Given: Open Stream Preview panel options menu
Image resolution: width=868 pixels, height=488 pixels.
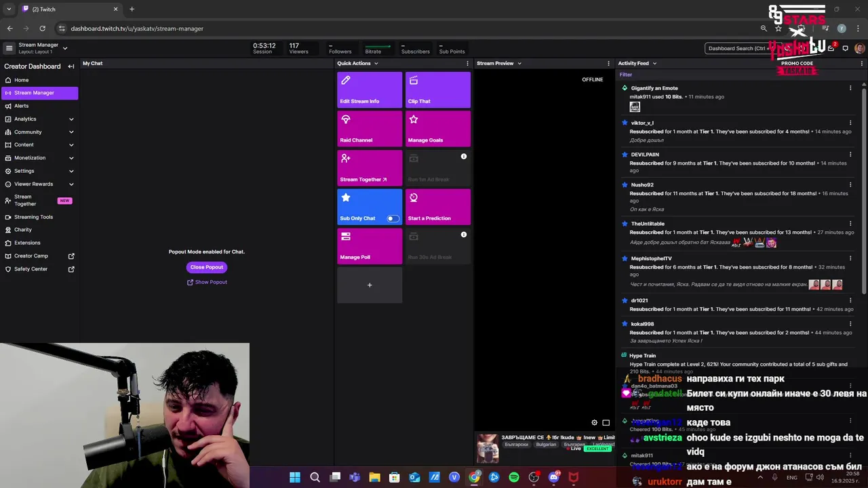Looking at the screenshot, I should [x=609, y=63].
